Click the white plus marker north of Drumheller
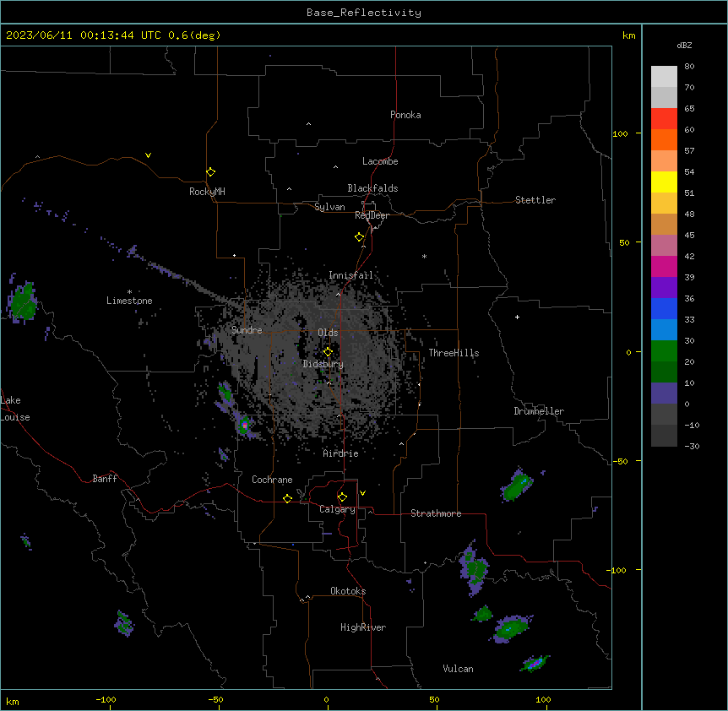The image size is (728, 711). pos(517,317)
